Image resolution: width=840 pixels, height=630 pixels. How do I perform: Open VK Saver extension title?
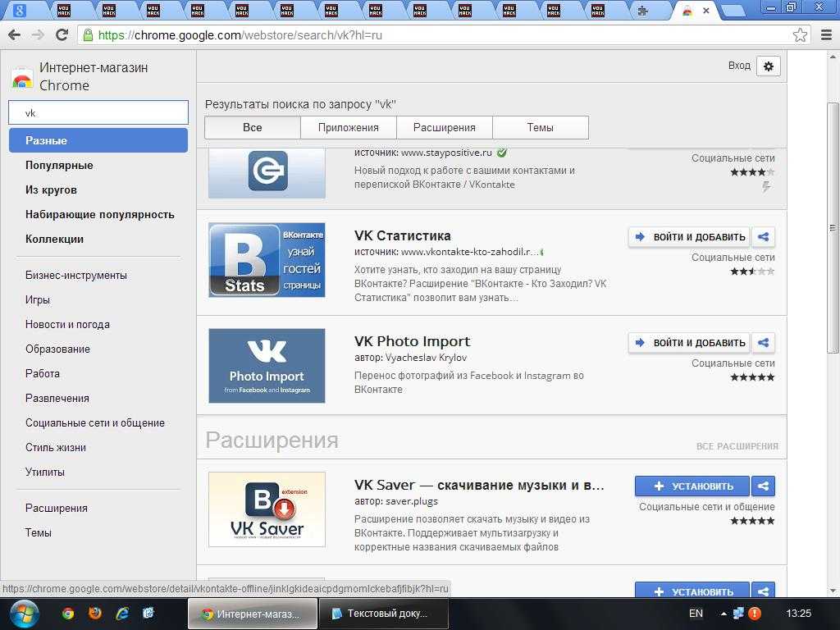coord(479,485)
